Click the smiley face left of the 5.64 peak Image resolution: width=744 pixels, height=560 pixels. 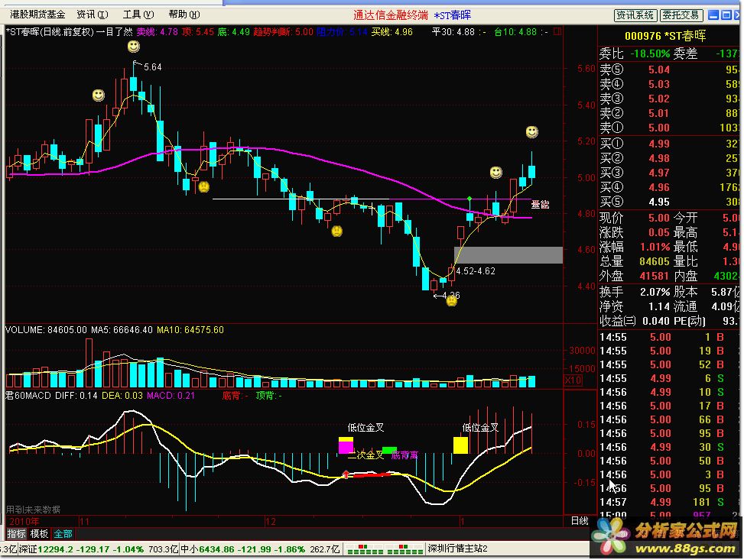click(x=98, y=95)
